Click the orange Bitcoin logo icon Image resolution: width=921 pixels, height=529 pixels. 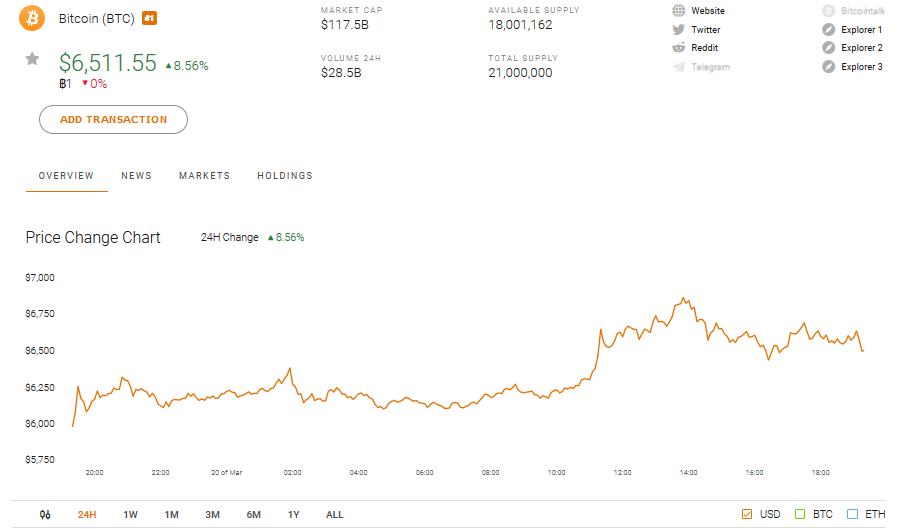(x=32, y=18)
